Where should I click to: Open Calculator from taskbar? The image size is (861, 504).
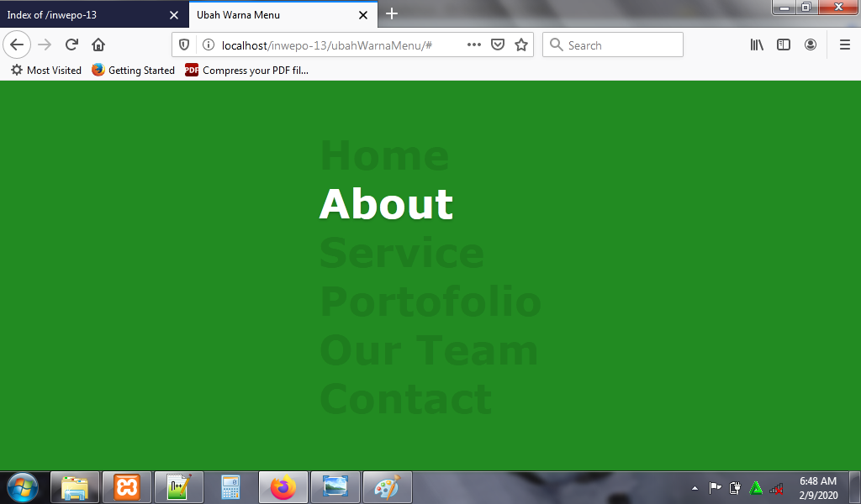(230, 487)
